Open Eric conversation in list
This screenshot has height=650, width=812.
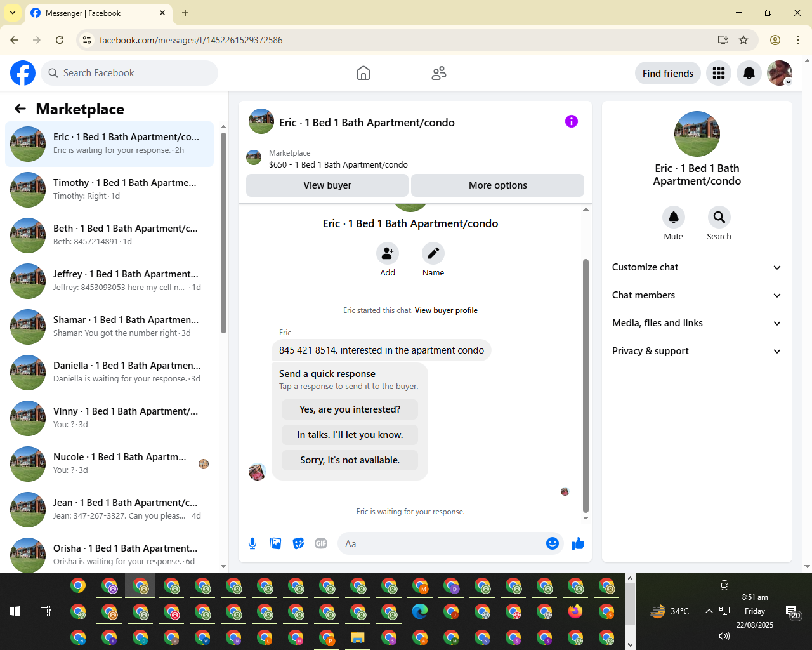click(x=110, y=144)
